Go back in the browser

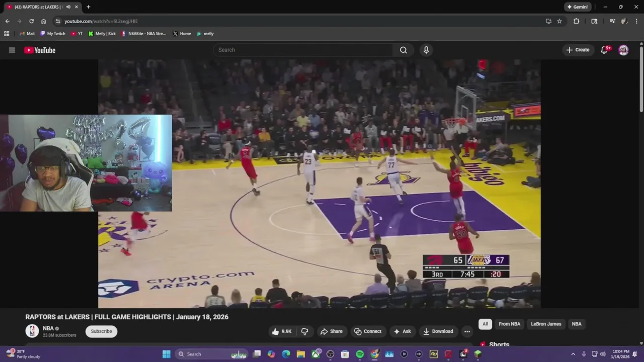(x=7, y=21)
